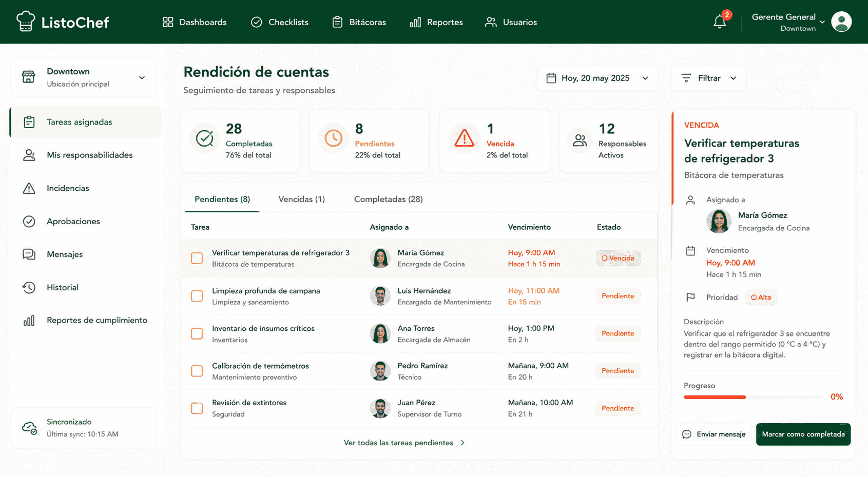Open the Dashboards menu
Screen dimensions: 868x477
pyautogui.click(x=195, y=22)
